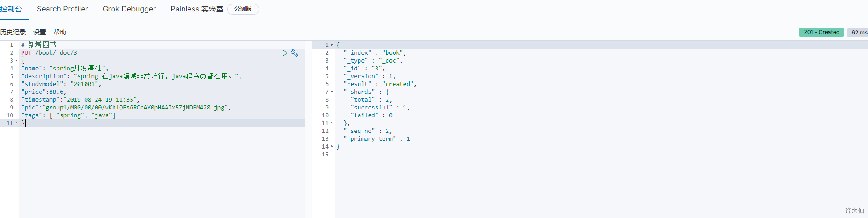The width and height of the screenshot is (868, 218).
Task: Open 设置 settings link
Action: pyautogui.click(x=40, y=32)
